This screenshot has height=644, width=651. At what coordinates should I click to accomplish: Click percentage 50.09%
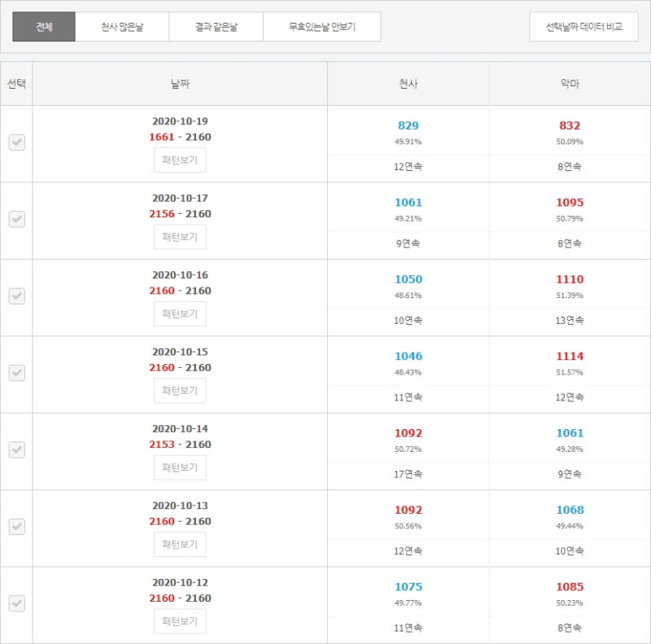(570, 142)
